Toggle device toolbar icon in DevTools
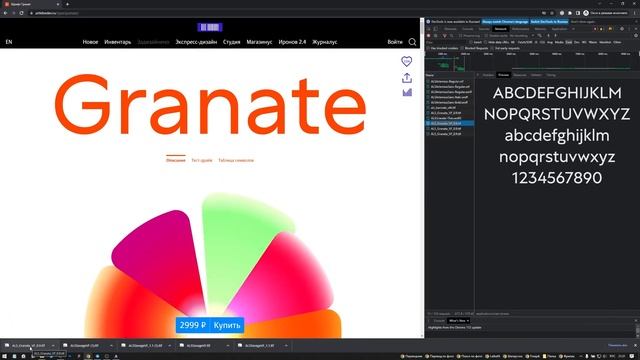The height and width of the screenshot is (360, 640). coord(436,29)
